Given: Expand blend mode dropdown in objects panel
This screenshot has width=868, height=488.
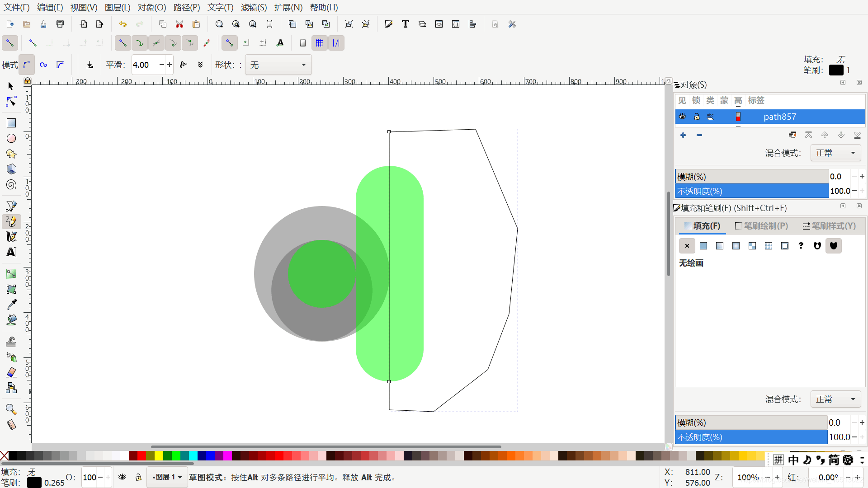Looking at the screenshot, I should coord(835,153).
